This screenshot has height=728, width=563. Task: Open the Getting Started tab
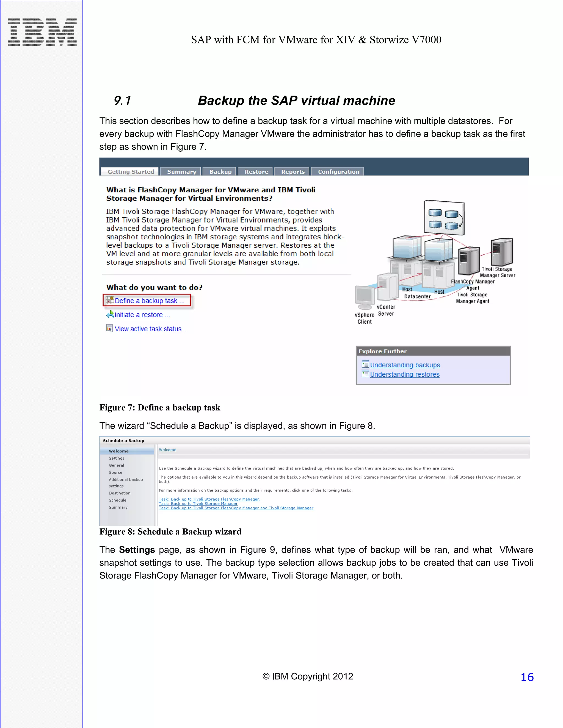(129, 171)
